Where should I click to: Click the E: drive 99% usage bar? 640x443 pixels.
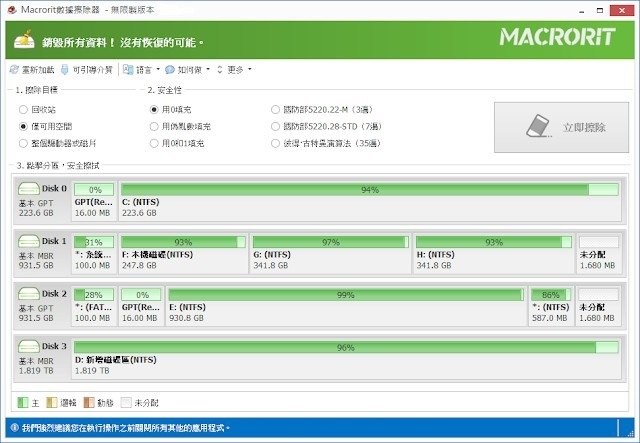pos(346,295)
